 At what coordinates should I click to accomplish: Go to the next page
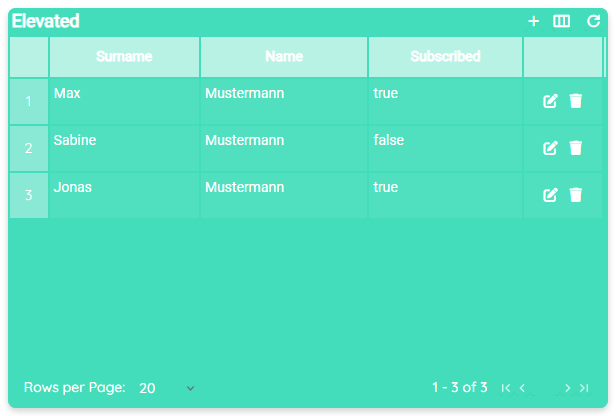pos(568,388)
